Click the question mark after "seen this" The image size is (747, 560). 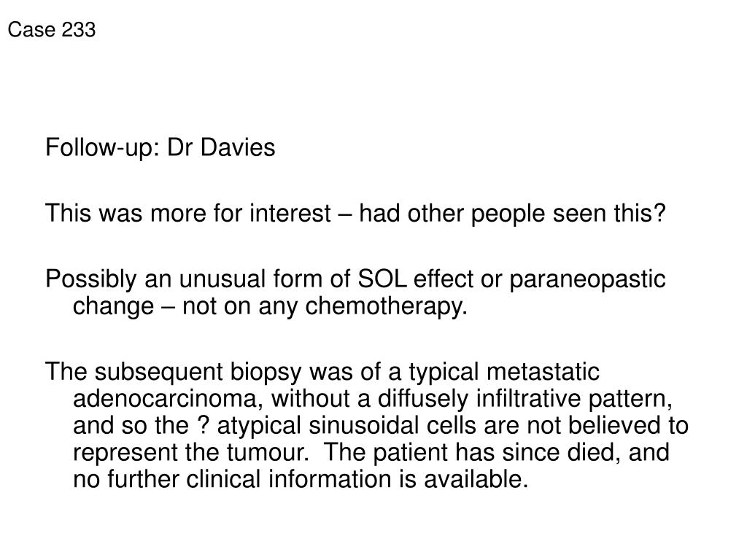(661, 214)
